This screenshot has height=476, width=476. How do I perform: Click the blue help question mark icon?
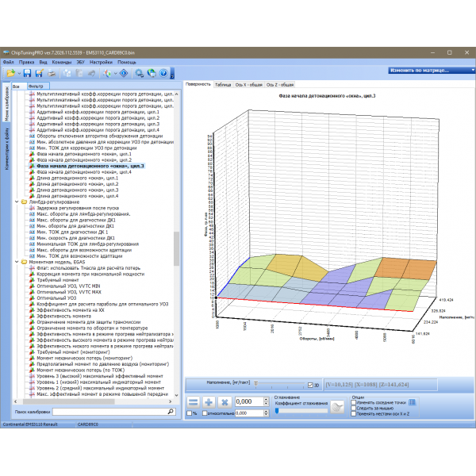[x=163, y=73]
